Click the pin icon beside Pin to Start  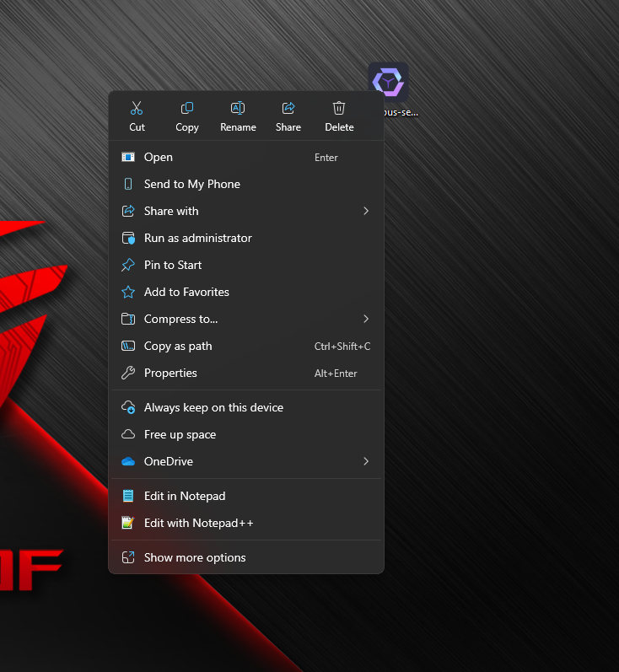tap(128, 265)
